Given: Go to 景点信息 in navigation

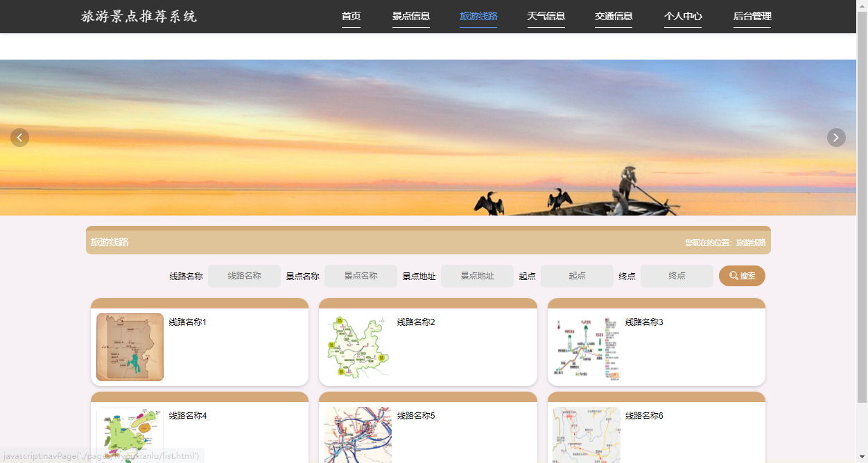Looking at the screenshot, I should click(410, 17).
